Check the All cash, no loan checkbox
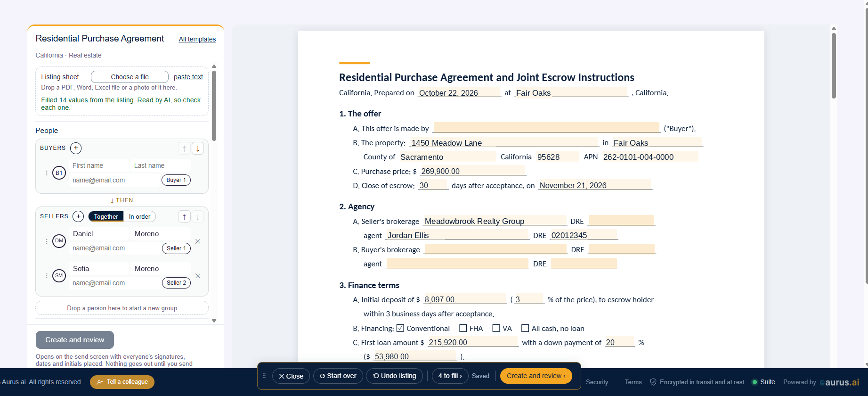 tap(525, 328)
